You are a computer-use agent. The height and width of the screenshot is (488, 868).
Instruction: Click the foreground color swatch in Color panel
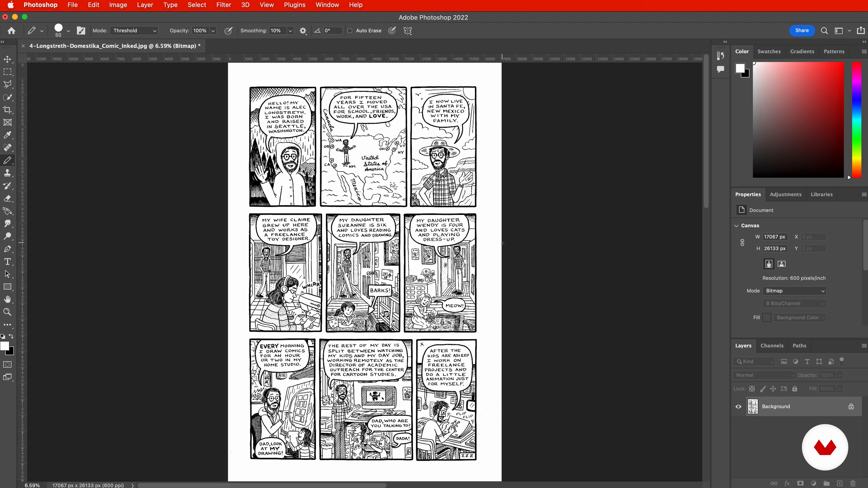(x=740, y=68)
